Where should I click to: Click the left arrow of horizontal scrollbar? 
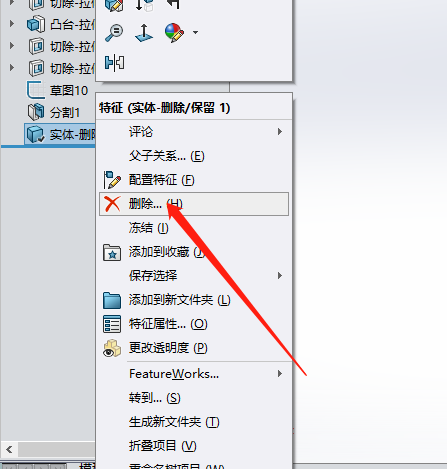pyautogui.click(x=9, y=450)
